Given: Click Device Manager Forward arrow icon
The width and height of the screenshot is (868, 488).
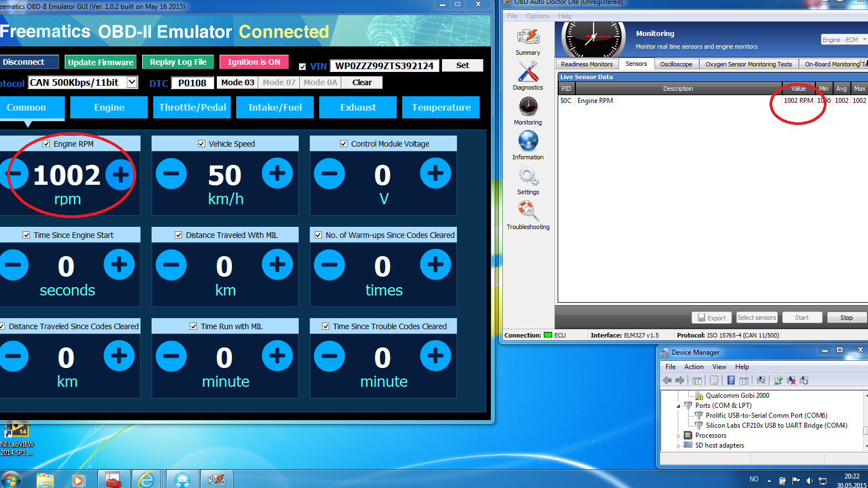Looking at the screenshot, I should [680, 380].
